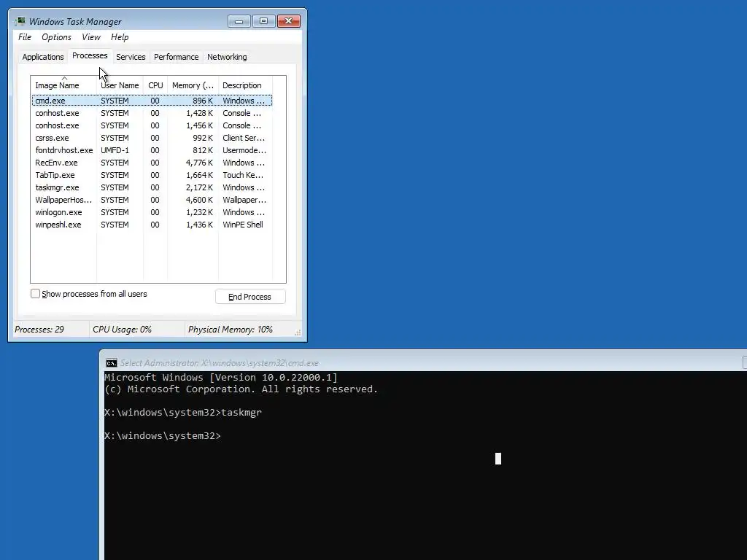Click the cmd.exe console title bar icon
This screenshot has height=560, width=747.
pos(112,363)
